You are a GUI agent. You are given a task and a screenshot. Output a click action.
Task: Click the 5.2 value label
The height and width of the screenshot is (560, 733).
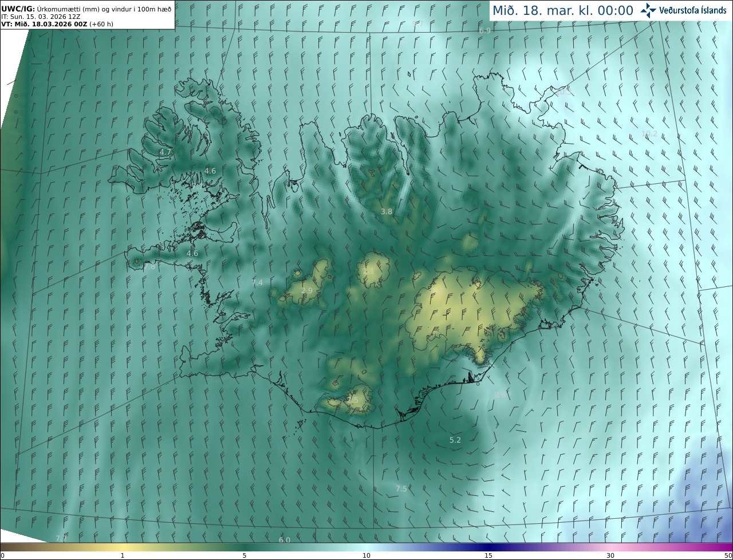point(455,440)
